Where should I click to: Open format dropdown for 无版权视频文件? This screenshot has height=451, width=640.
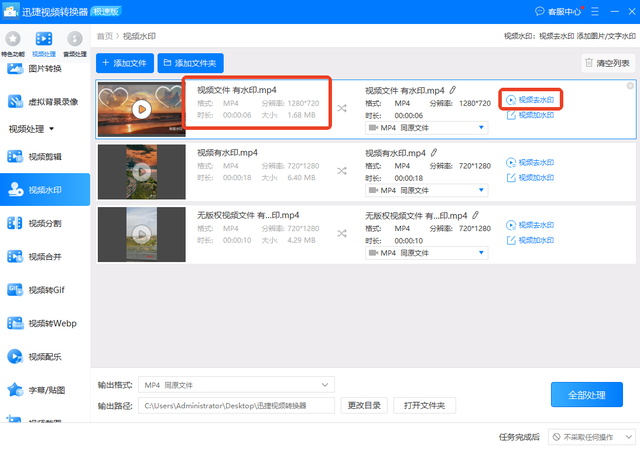tap(427, 253)
